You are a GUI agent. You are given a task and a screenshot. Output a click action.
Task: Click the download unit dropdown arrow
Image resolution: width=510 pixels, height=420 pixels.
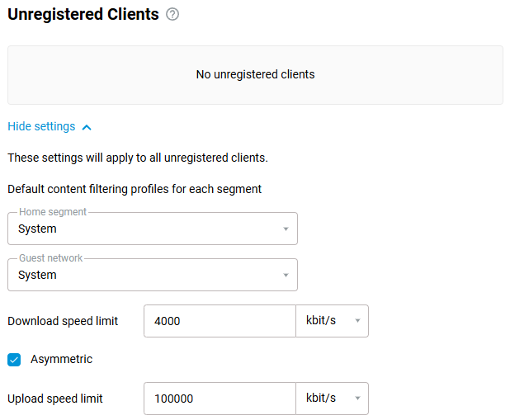[357, 321]
